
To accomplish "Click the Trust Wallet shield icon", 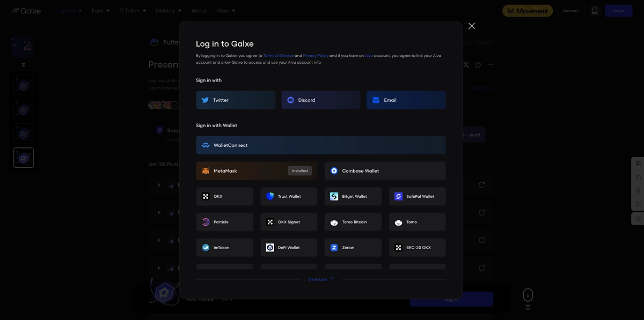I will tap(270, 197).
